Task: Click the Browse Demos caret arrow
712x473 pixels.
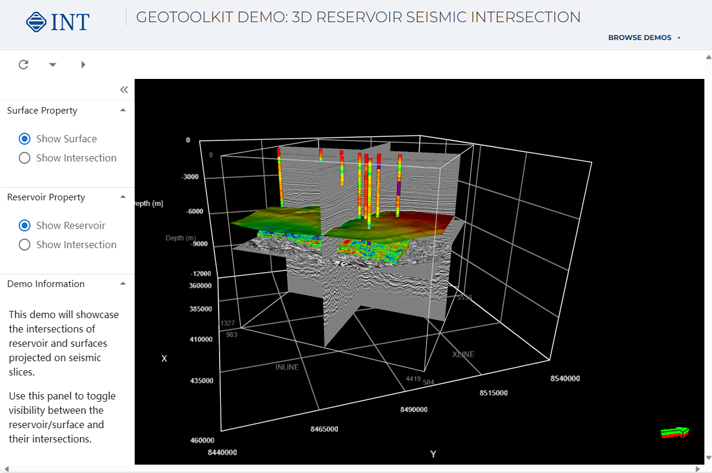Action: [679, 38]
